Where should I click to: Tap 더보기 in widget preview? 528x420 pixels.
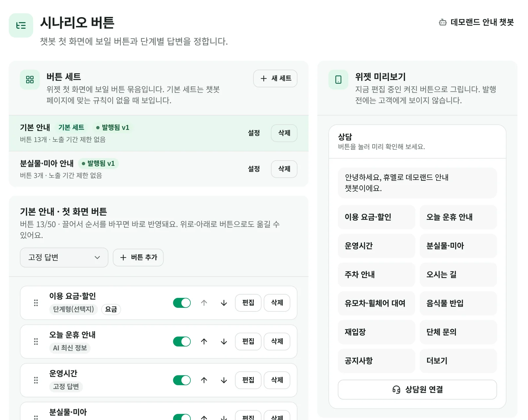click(458, 361)
